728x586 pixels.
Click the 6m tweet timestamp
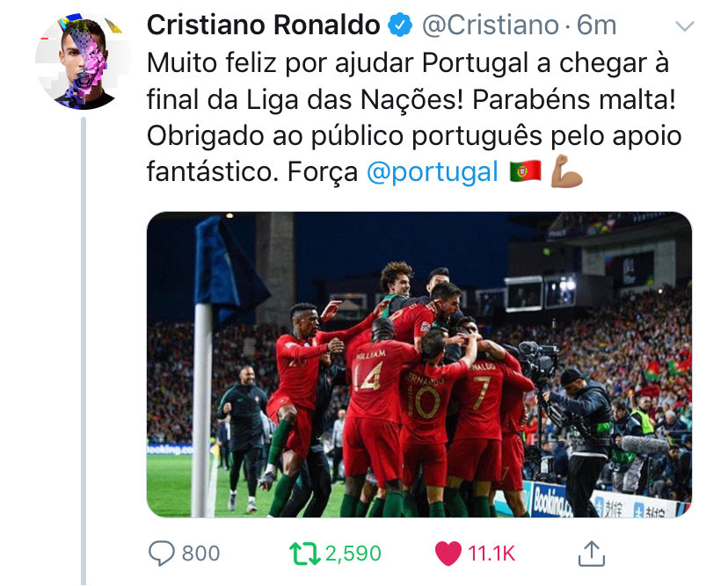(x=597, y=25)
